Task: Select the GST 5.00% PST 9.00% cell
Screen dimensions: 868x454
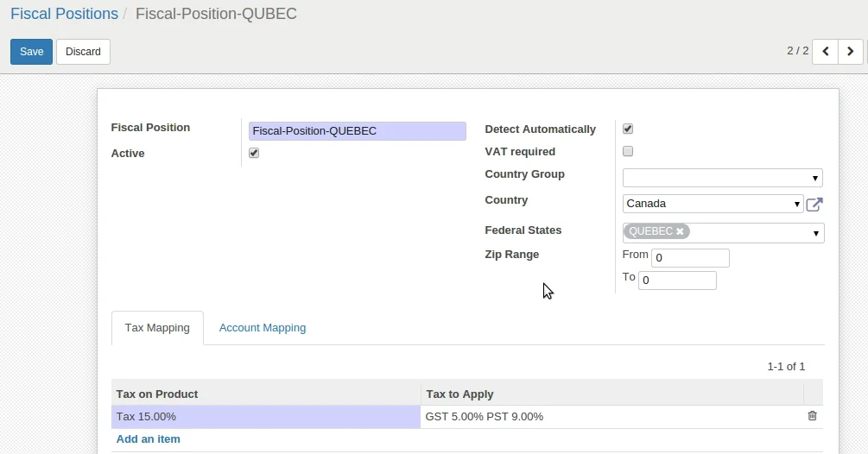Action: pos(611,417)
